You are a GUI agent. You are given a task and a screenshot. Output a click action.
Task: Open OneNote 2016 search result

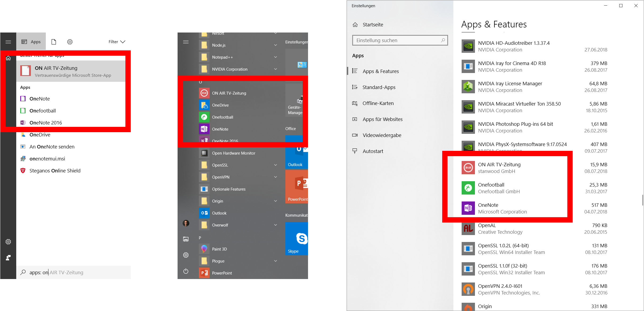[71, 123]
